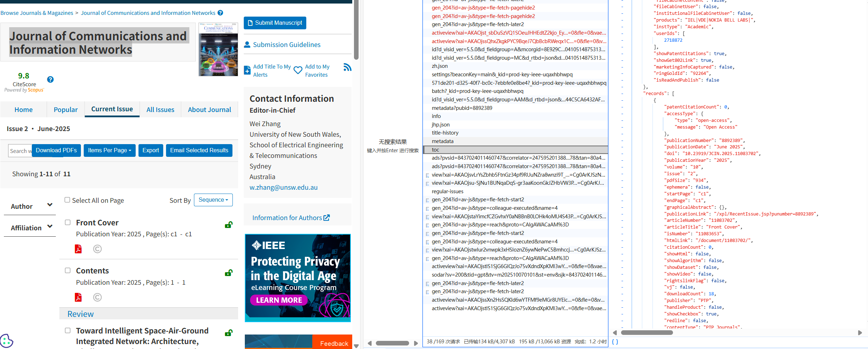
Task: Open the Front Cover article title
Action: pos(97,223)
